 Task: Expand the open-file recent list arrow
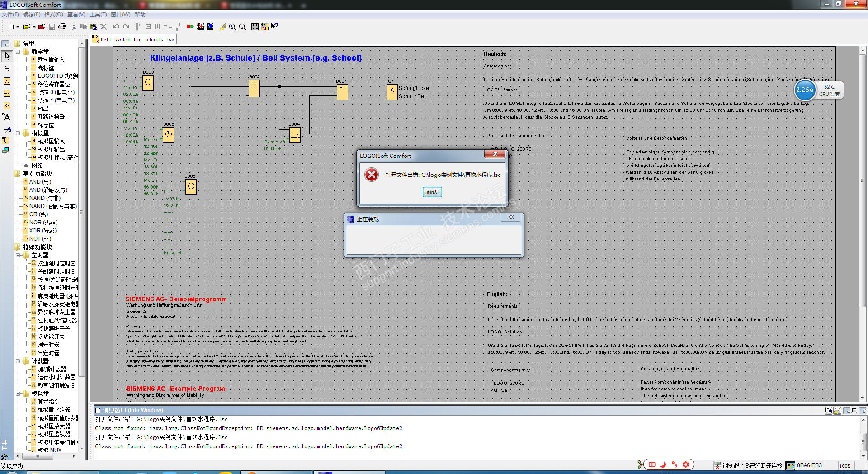34,27
